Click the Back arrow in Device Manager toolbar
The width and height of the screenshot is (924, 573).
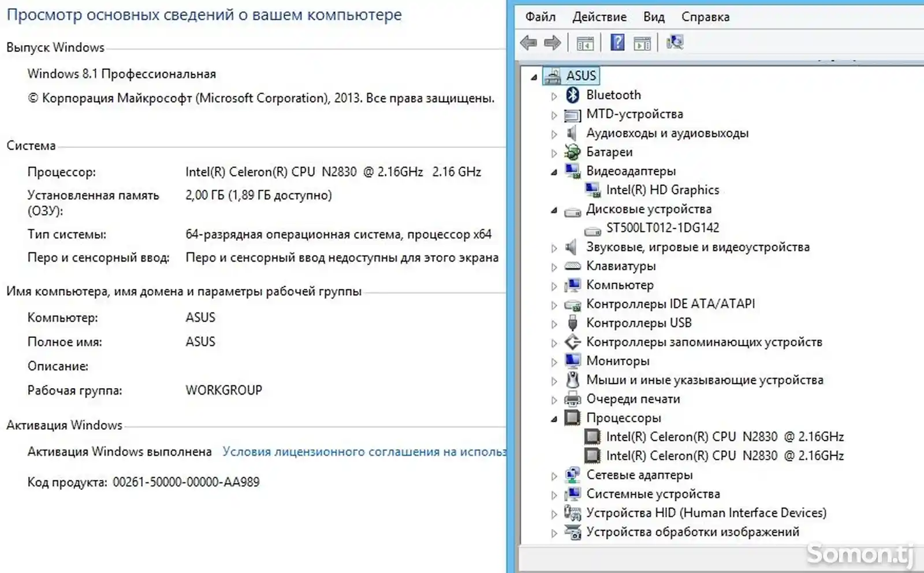528,43
